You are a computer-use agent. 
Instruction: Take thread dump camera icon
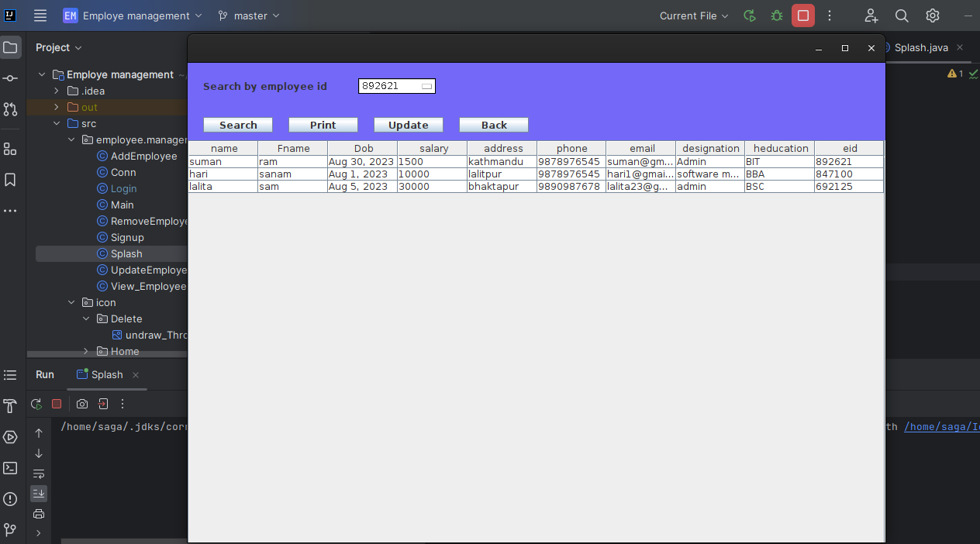coord(82,404)
